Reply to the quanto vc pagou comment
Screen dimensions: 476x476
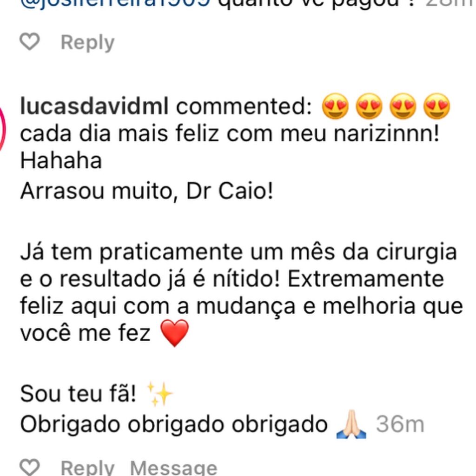pyautogui.click(x=88, y=42)
